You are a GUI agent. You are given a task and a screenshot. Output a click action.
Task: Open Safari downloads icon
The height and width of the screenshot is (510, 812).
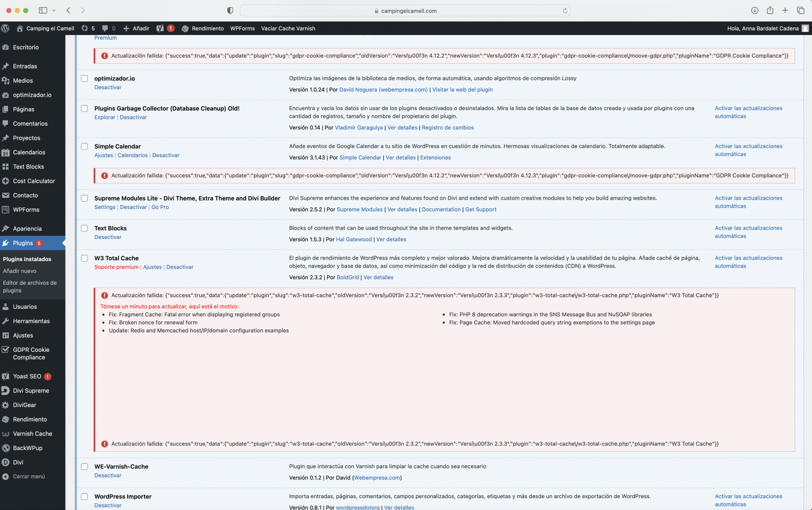pyautogui.click(x=755, y=10)
